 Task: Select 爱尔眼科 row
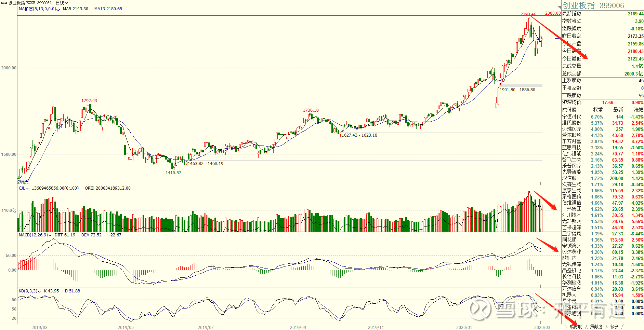(603, 135)
